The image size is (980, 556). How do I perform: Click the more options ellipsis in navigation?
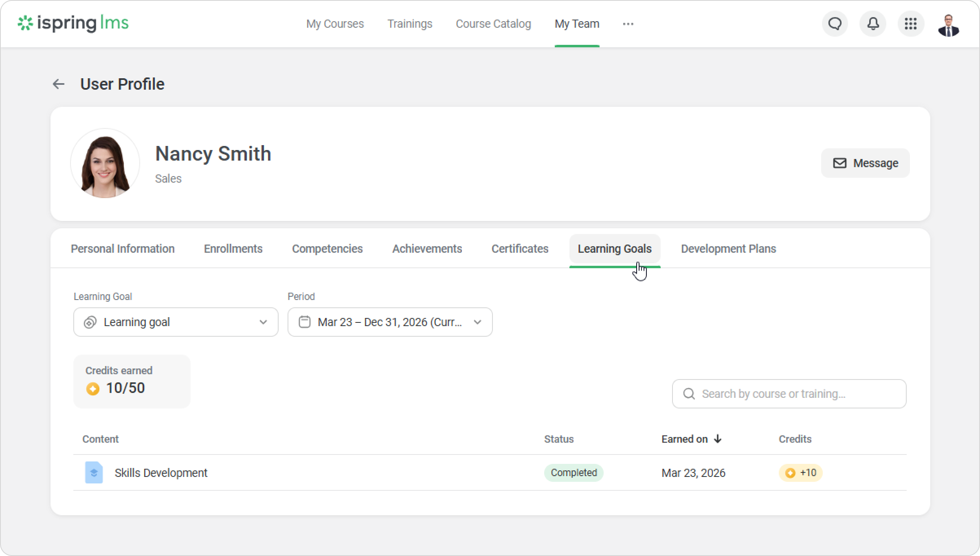coord(628,24)
